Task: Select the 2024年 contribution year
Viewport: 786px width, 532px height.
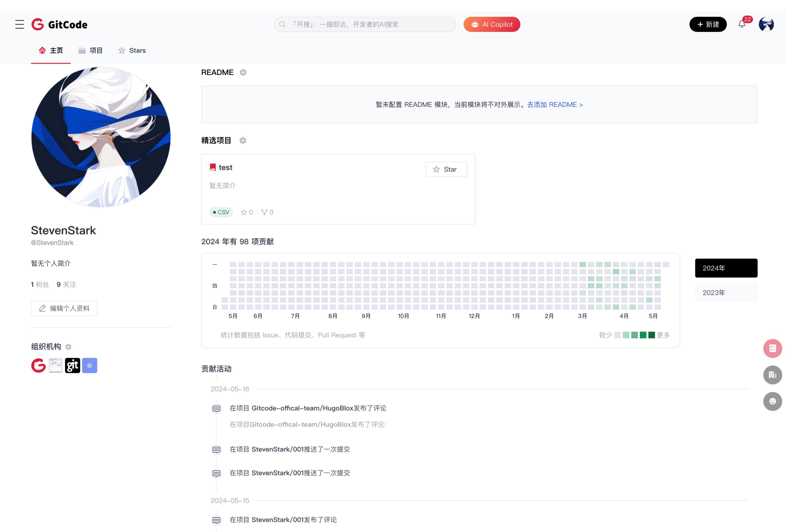Action: [726, 268]
